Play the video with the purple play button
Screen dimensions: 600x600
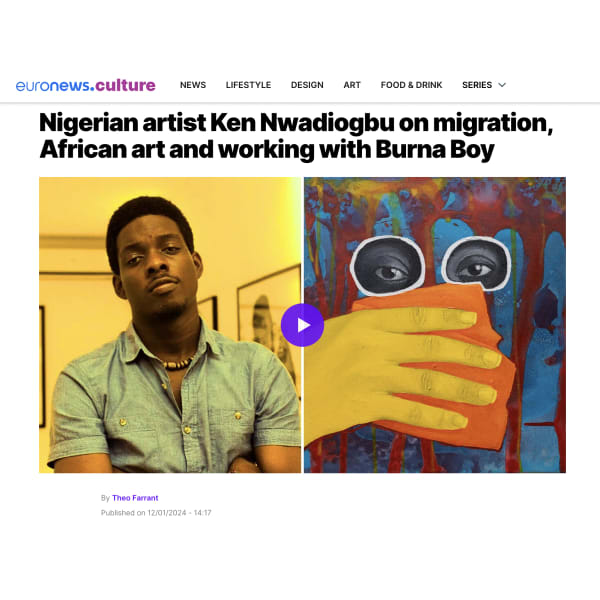point(302,325)
